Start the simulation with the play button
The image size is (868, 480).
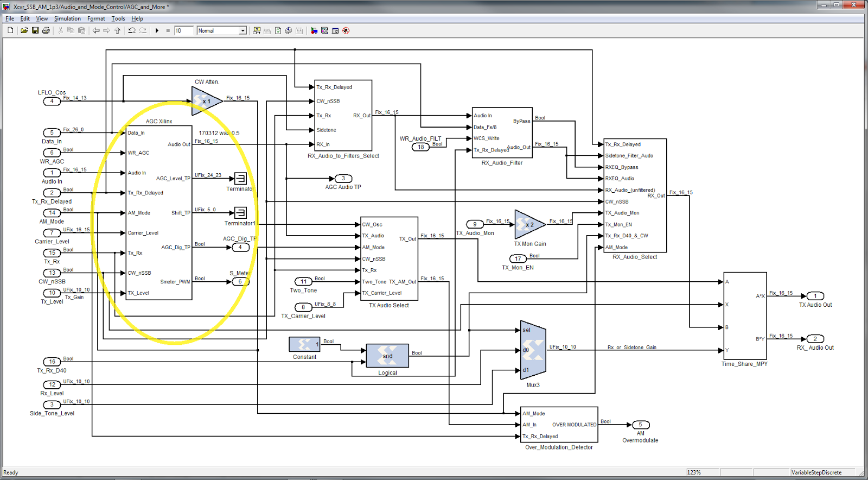click(x=157, y=30)
